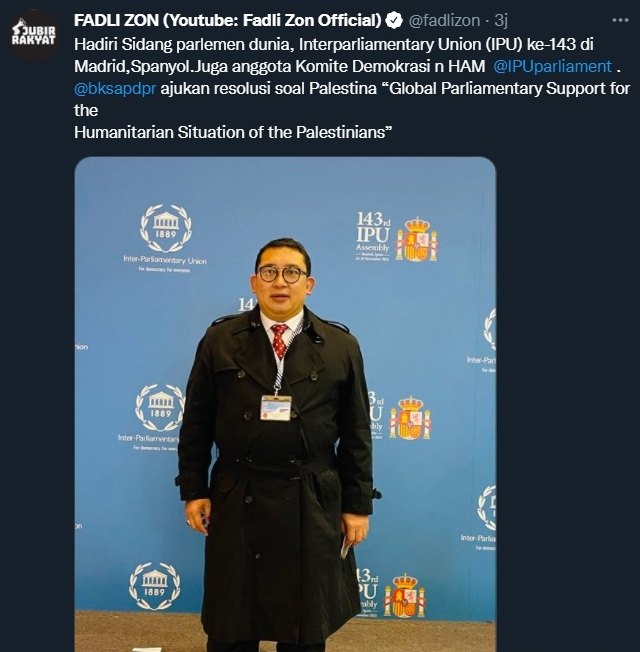
Task: Click the man's round eyeglasses
Action: pyautogui.click(x=282, y=274)
